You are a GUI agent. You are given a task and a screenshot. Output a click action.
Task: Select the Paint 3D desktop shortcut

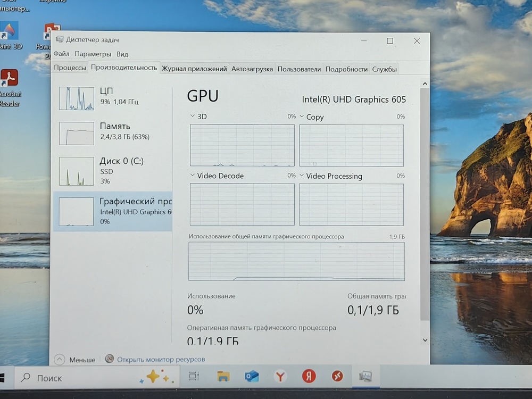click(9, 33)
